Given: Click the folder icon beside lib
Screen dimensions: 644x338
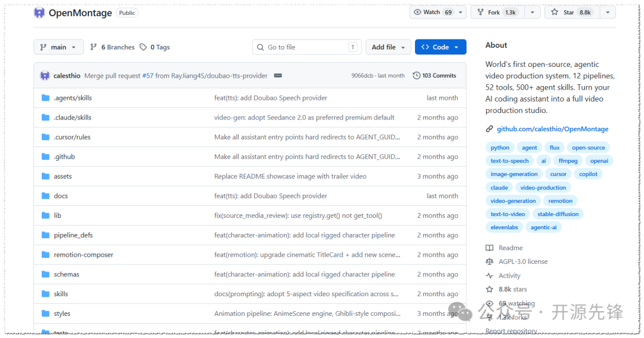Looking at the screenshot, I should 45,216.
